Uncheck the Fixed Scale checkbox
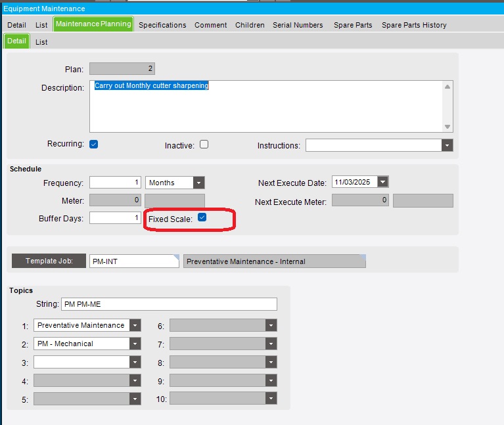Image resolution: width=504 pixels, height=425 pixels. tap(202, 217)
